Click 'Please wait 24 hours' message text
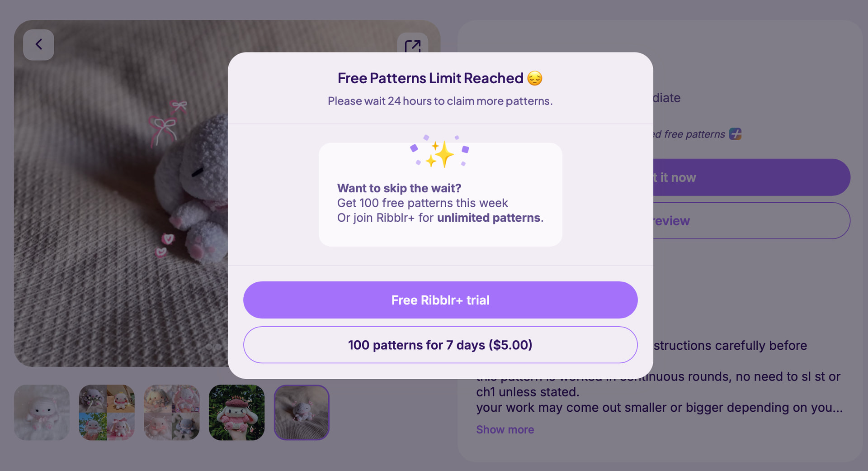Image resolution: width=868 pixels, height=471 pixels. [440, 101]
